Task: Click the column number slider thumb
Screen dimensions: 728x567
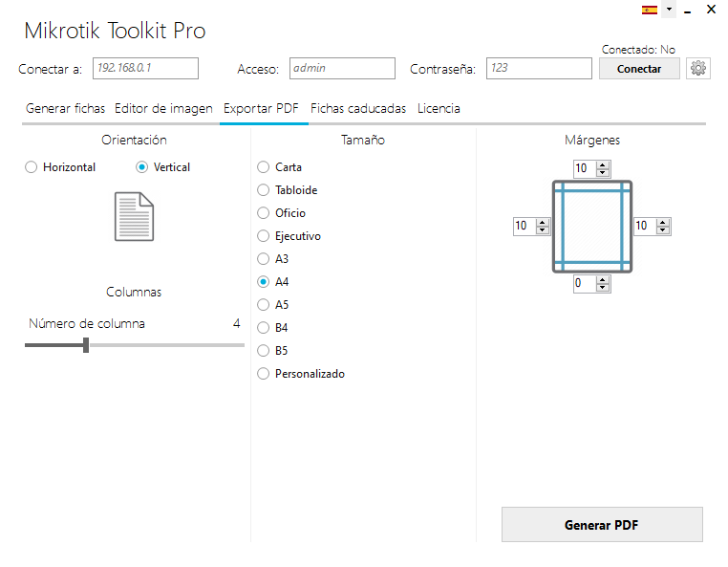Action: [x=86, y=345]
